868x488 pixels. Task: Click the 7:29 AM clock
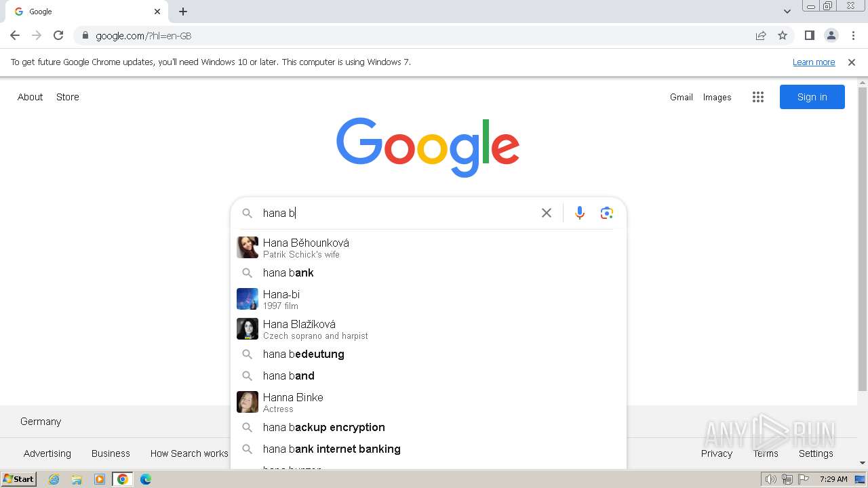click(833, 479)
